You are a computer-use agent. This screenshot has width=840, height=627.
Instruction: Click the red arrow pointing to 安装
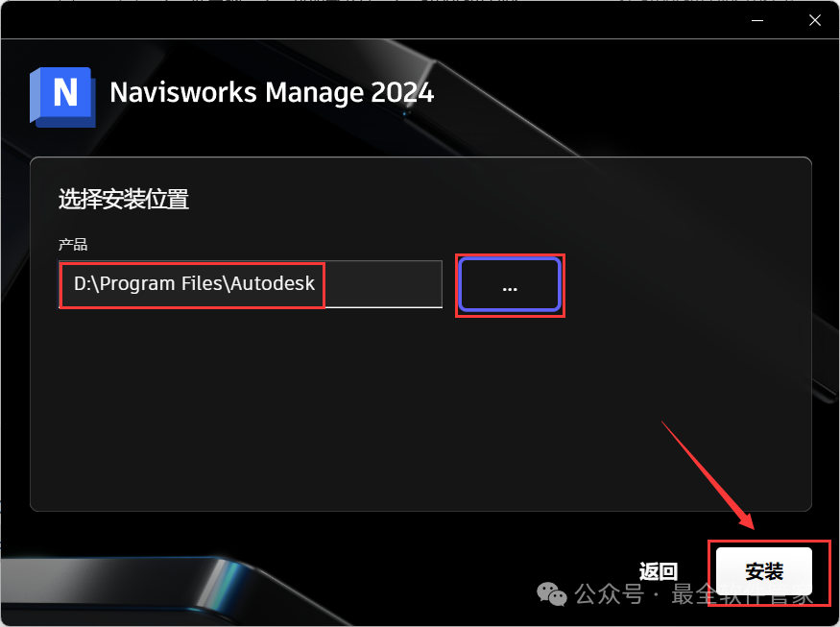click(x=708, y=475)
